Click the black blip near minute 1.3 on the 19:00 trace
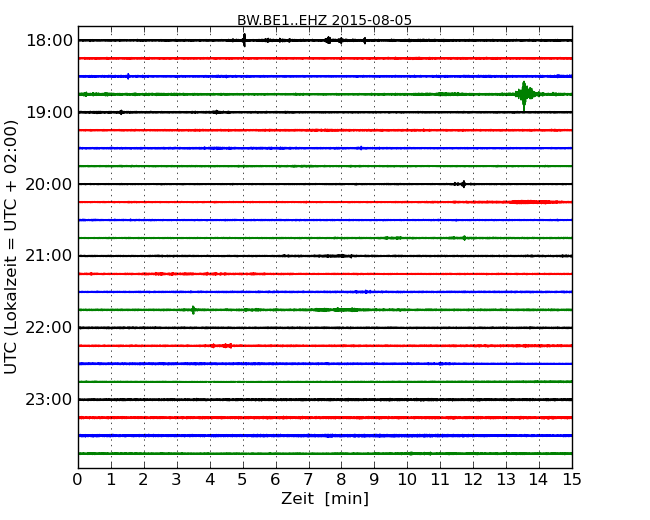Viewport: 650px width, 520px height. click(x=121, y=112)
